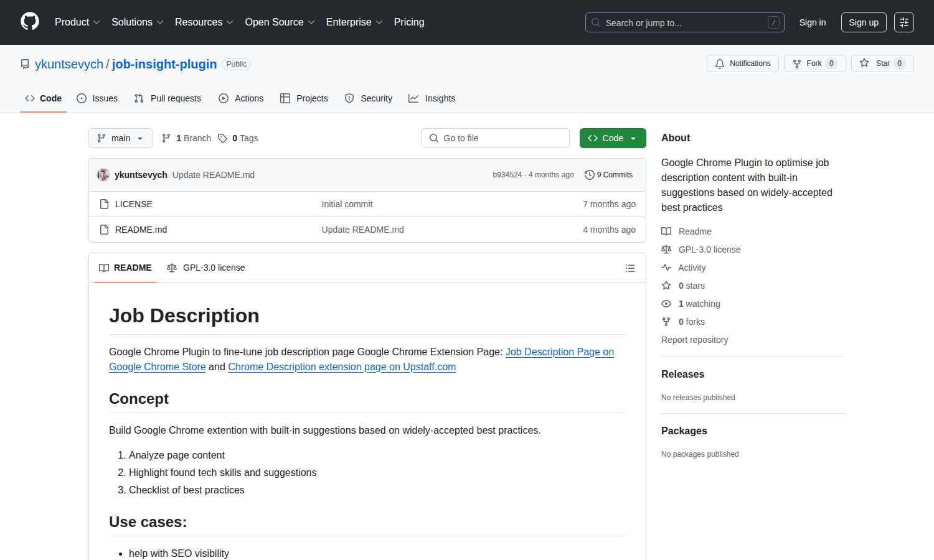Open the README outline icon
The image size is (934, 560).
(630, 268)
